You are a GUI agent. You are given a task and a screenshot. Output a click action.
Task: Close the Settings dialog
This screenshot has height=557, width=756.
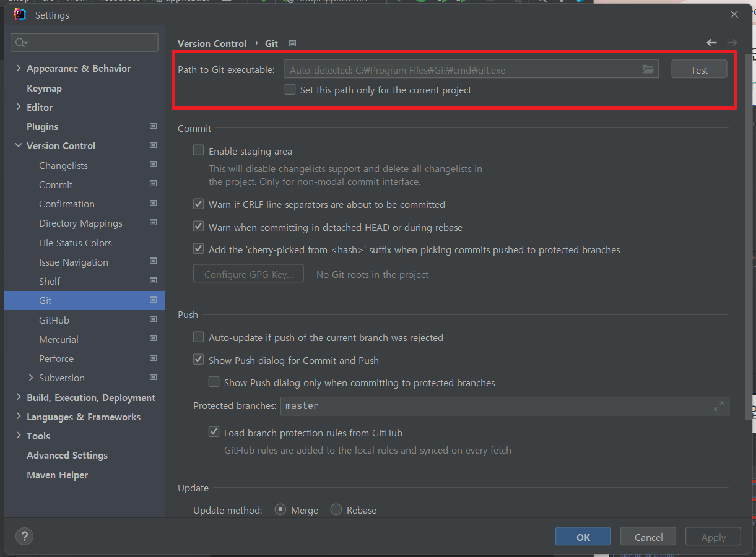click(x=734, y=14)
